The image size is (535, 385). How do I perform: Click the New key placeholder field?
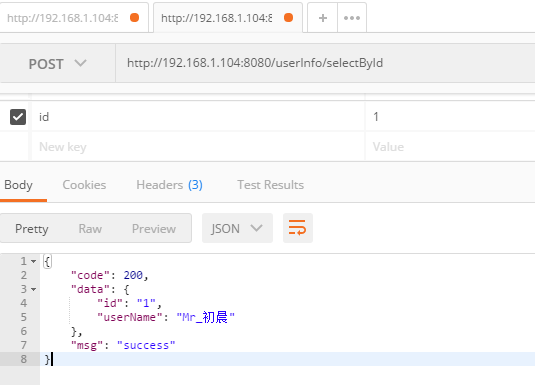pyautogui.click(x=198, y=147)
